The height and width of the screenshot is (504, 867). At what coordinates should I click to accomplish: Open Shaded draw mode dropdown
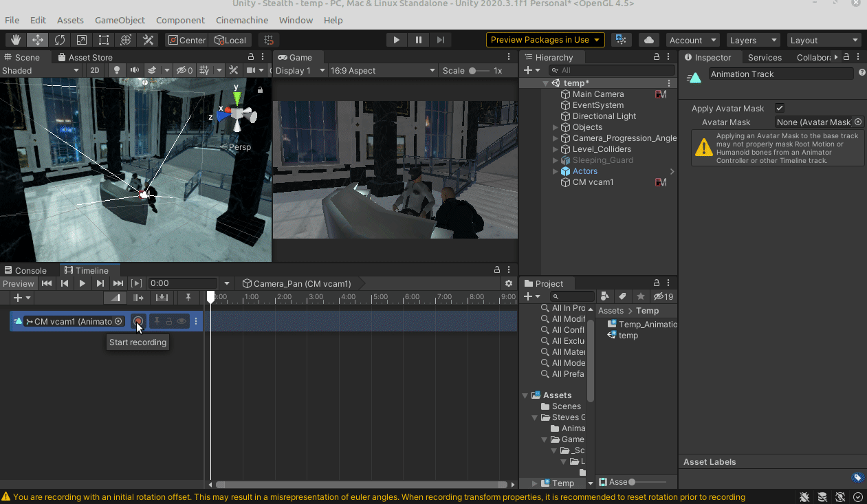coord(41,70)
